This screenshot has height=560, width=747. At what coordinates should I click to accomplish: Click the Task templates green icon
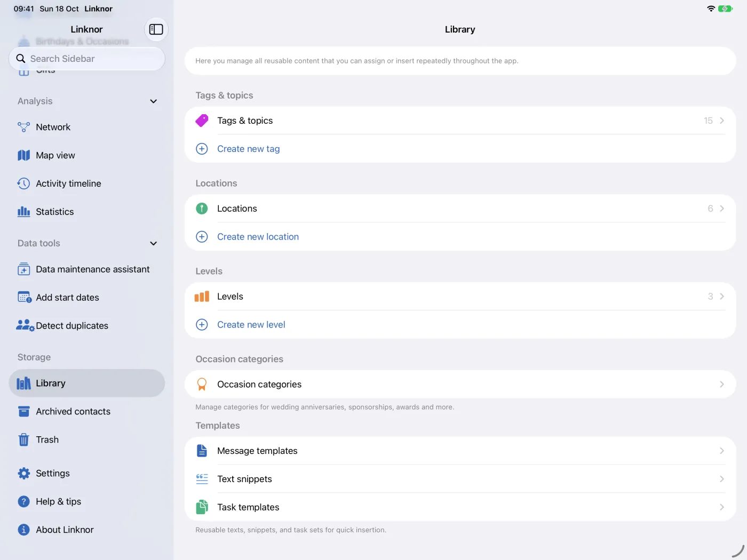coord(202,507)
